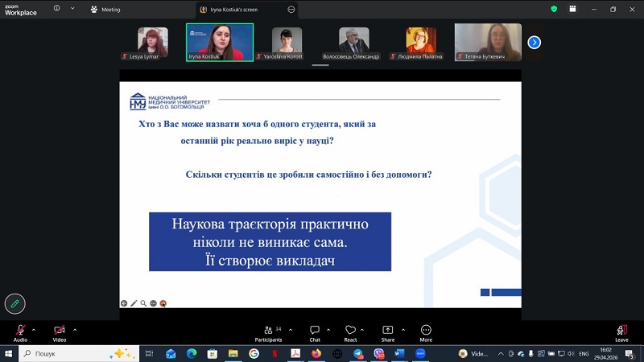Screen dimensions: 644x362
Task: Open meeting info icon near Workplace logo
Action: click(x=56, y=8)
